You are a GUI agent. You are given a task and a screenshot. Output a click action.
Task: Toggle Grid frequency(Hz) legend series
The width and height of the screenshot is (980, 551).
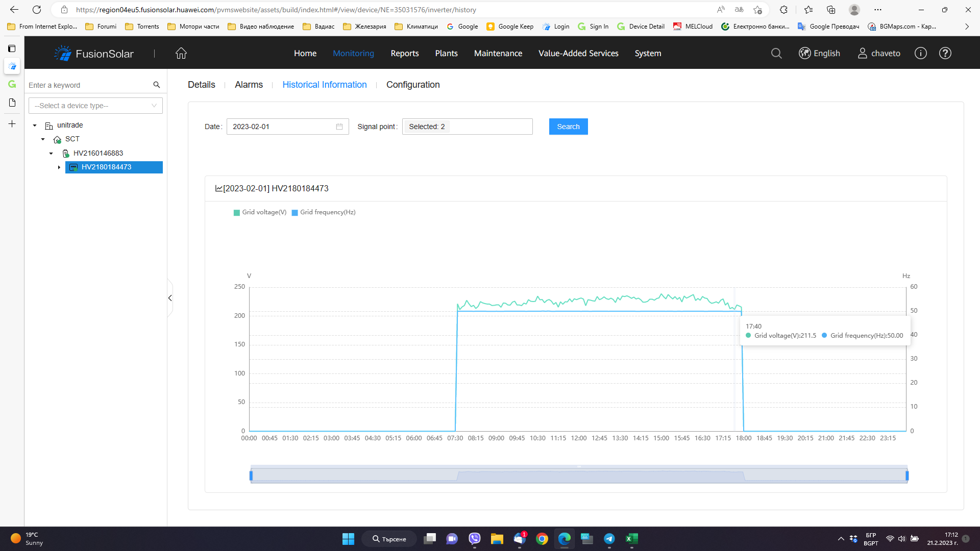tap(324, 213)
